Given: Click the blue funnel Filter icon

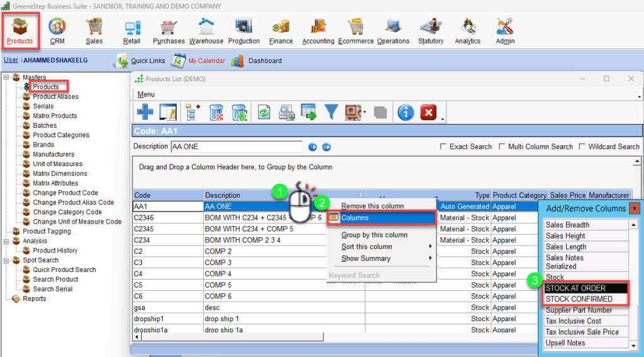Looking at the screenshot, I should [x=331, y=112].
